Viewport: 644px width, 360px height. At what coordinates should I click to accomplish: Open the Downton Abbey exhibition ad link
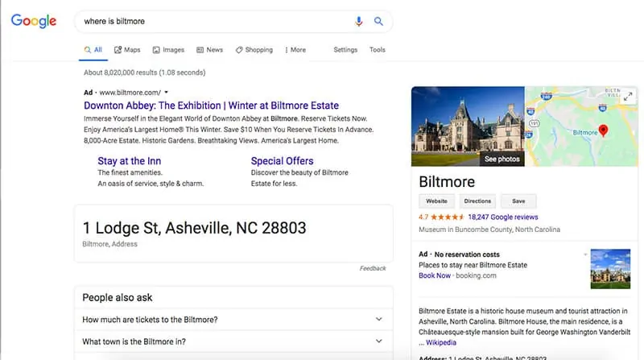click(211, 106)
